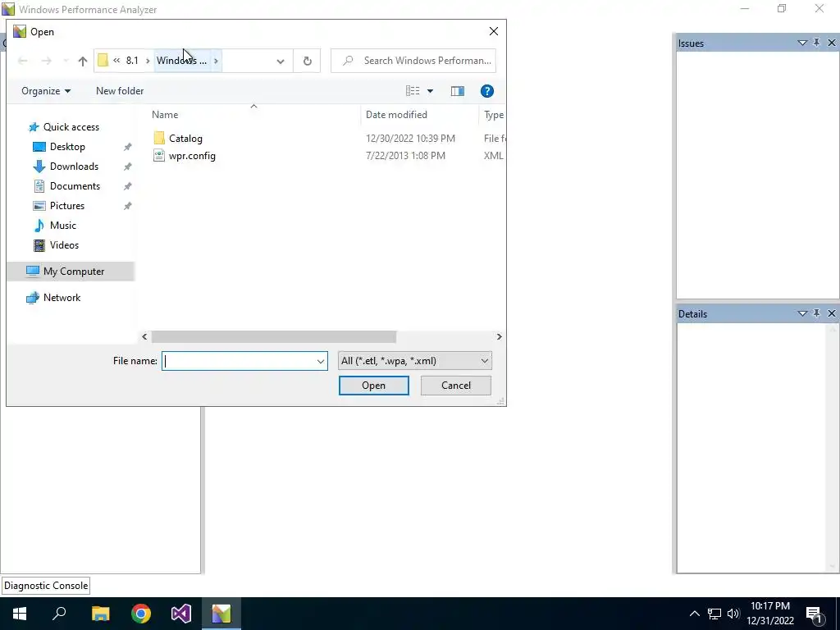Image resolution: width=840 pixels, height=630 pixels.
Task: Sort by Name column header
Action: [x=164, y=115]
